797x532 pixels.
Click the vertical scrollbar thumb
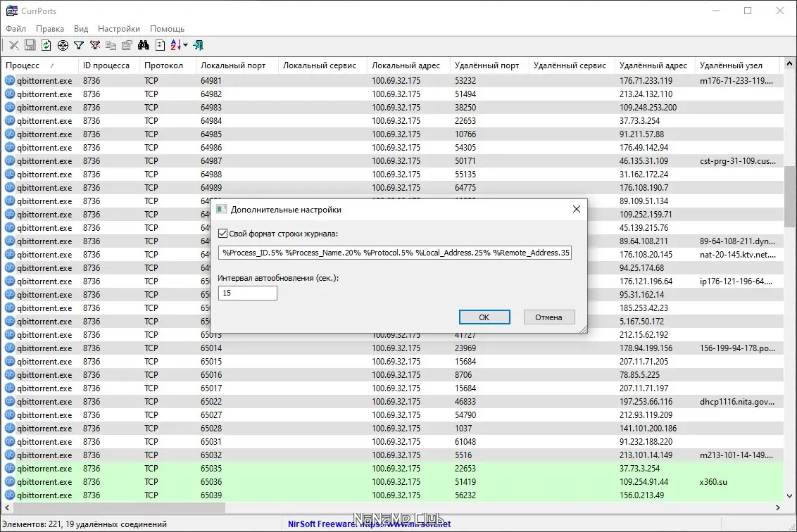point(789,196)
